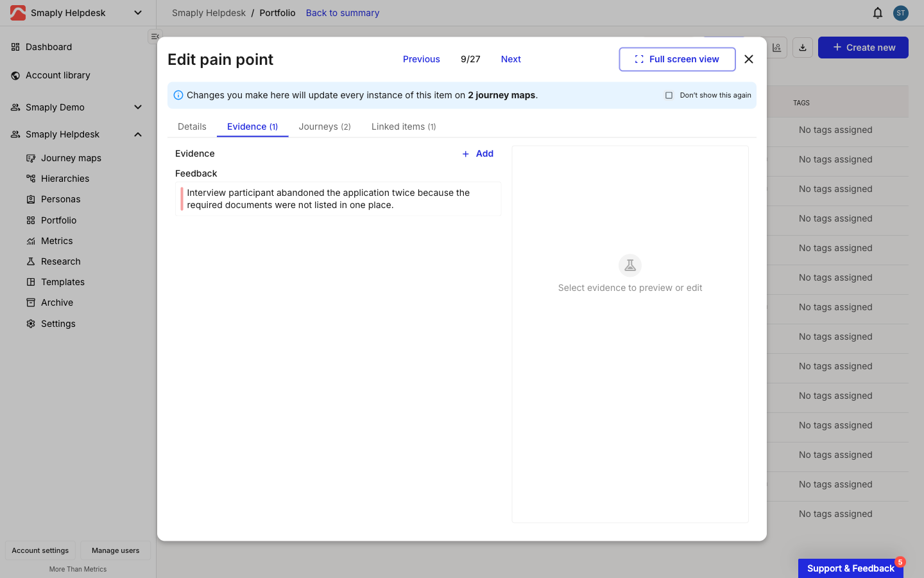Check 'Don't show this again' box
This screenshot has width=924, height=578.
[669, 95]
